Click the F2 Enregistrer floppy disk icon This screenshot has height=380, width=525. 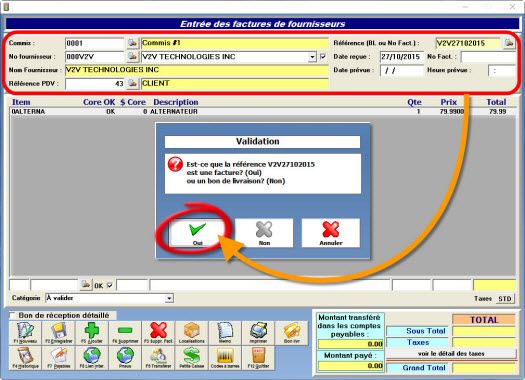59,333
